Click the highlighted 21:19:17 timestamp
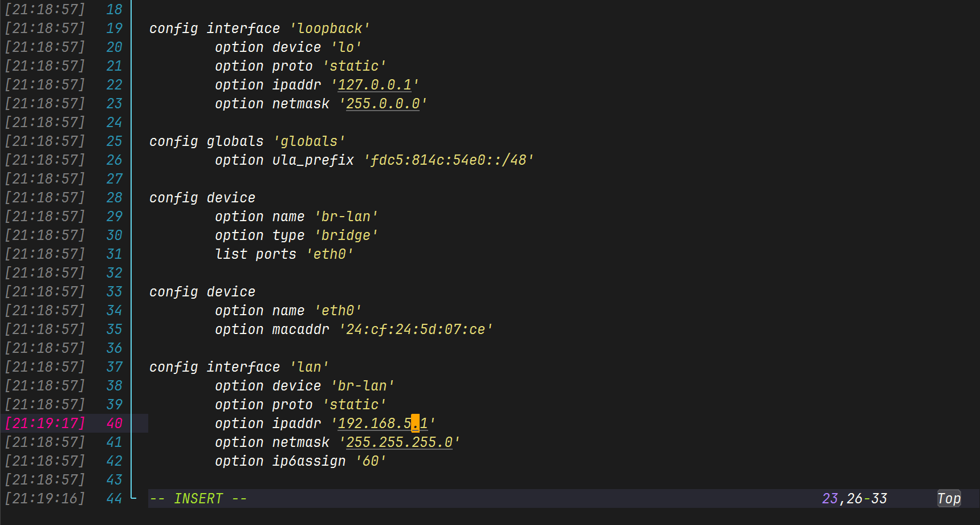Image resolution: width=980 pixels, height=525 pixels. pos(45,424)
